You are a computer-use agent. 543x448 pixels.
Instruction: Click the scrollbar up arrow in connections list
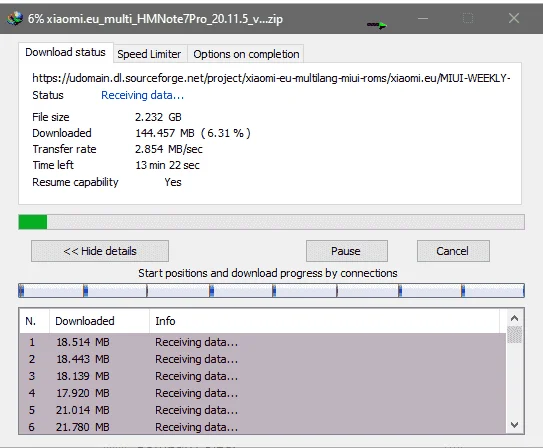[514, 318]
